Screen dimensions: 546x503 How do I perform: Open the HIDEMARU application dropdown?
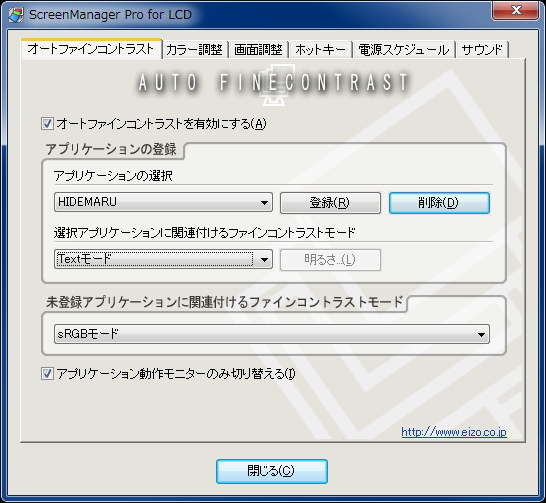[x=163, y=202]
